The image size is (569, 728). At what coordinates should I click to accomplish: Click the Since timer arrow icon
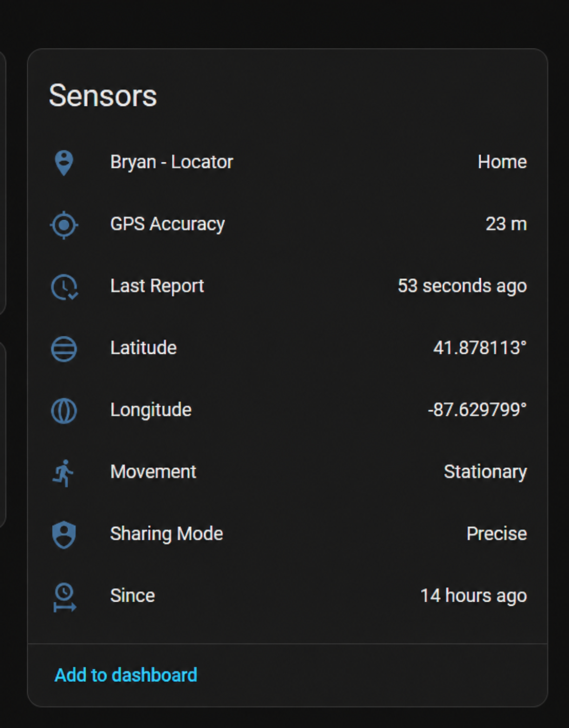tap(64, 597)
